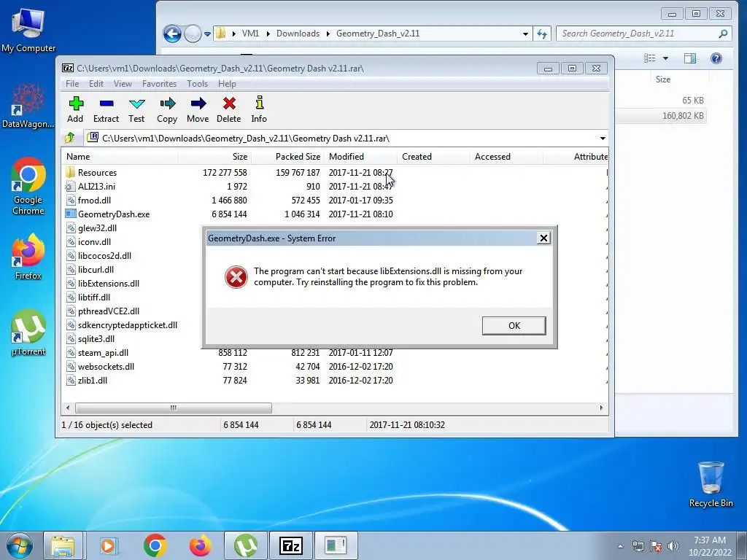Select the Copy toolbar icon
The width and height of the screenshot is (747, 560).
click(x=167, y=109)
